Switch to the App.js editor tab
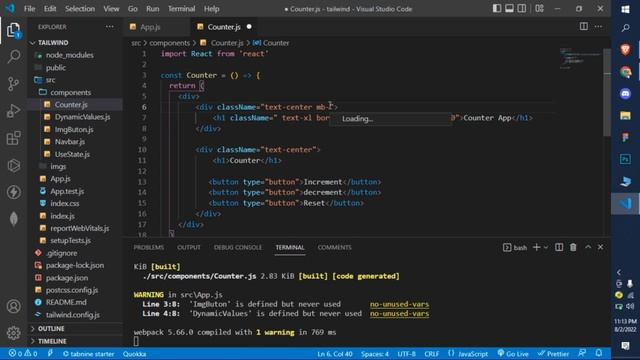Image resolution: width=640 pixels, height=360 pixels. tap(150, 27)
